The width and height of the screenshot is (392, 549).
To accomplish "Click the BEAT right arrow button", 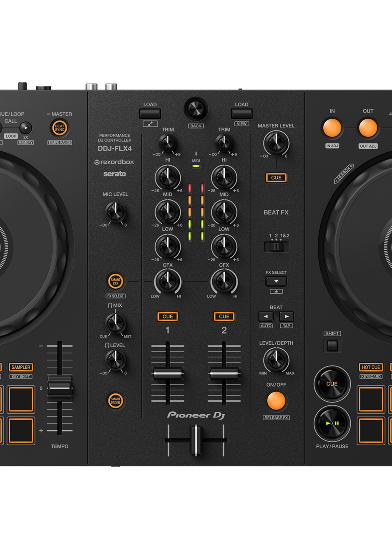I will (286, 316).
